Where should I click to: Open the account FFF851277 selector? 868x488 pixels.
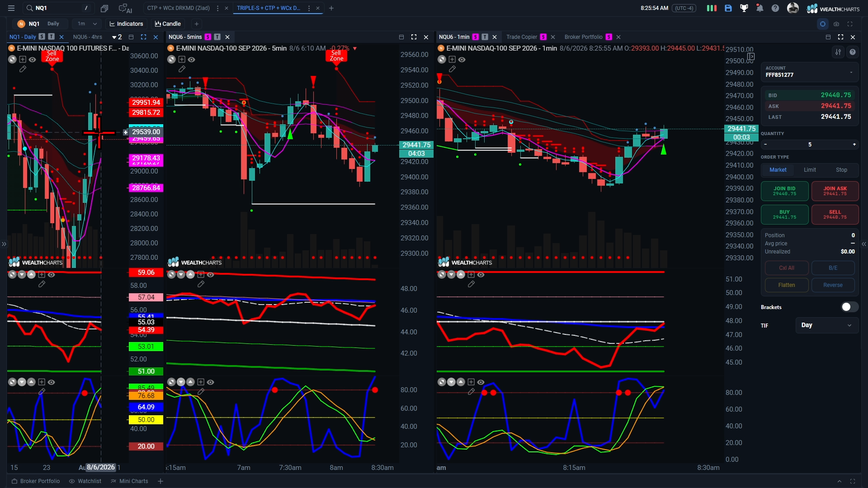pyautogui.click(x=809, y=72)
